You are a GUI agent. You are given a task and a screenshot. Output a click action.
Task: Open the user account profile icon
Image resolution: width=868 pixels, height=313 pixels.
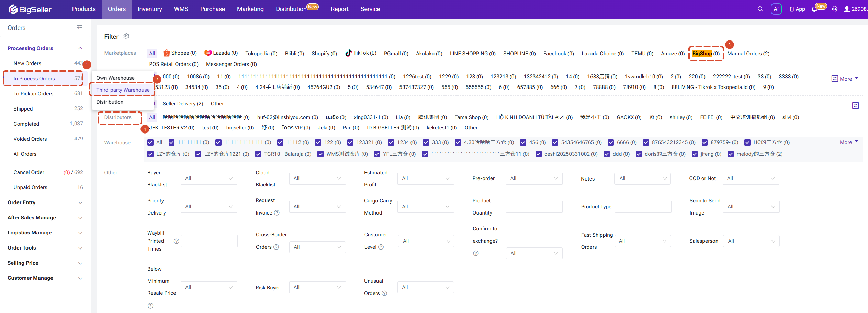click(x=847, y=9)
